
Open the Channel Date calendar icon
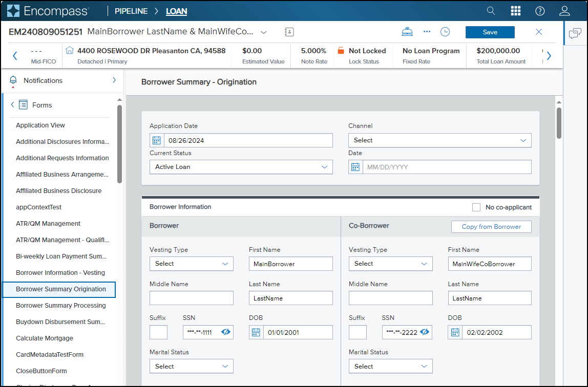point(355,167)
